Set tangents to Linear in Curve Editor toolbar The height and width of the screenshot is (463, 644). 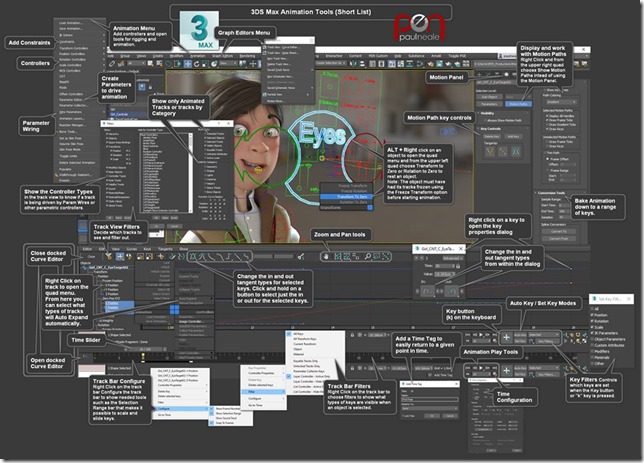point(238,257)
